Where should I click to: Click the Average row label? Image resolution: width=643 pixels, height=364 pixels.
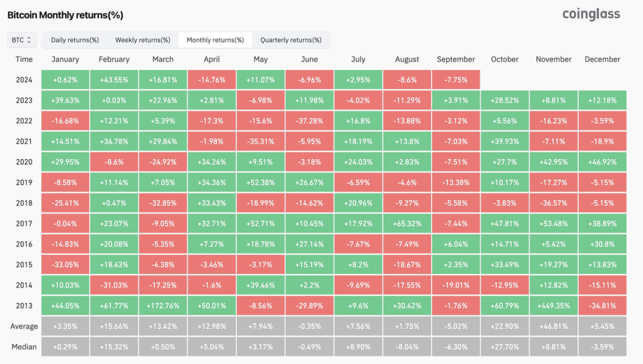click(24, 326)
